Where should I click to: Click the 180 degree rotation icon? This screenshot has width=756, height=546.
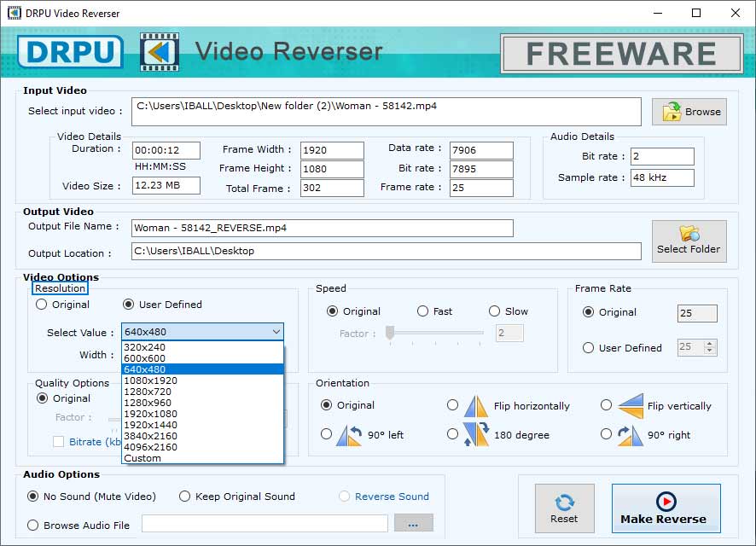[476, 435]
